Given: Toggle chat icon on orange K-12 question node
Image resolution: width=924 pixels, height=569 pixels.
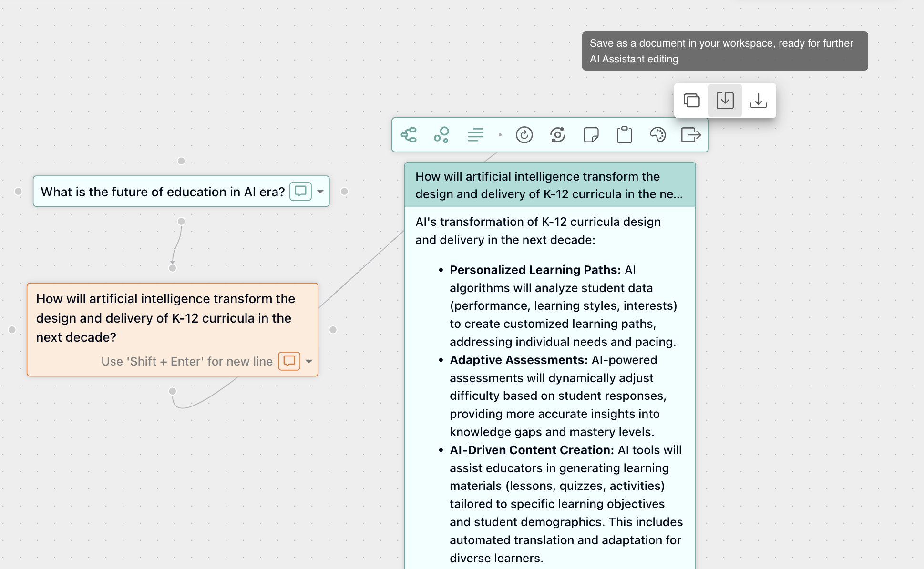Looking at the screenshot, I should pyautogui.click(x=289, y=361).
